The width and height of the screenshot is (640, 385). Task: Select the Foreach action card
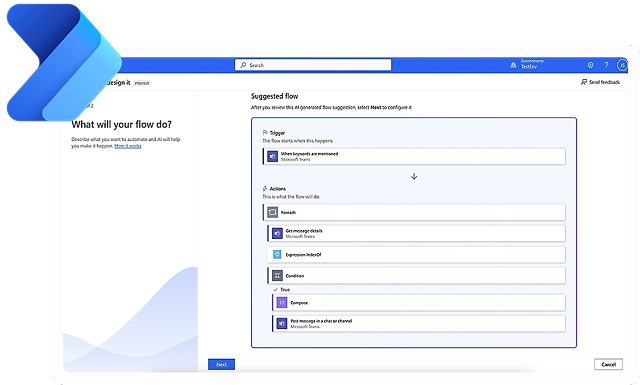(x=414, y=212)
